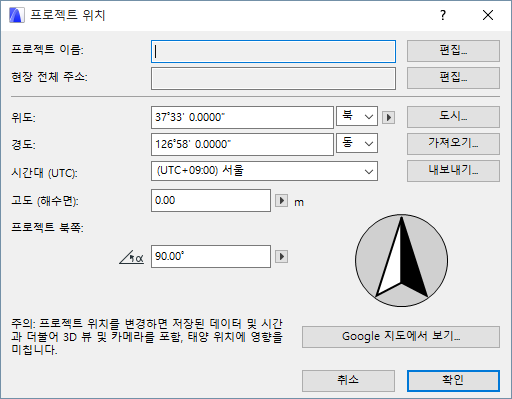Click the arrow flyout next to the north angle field

point(281,257)
